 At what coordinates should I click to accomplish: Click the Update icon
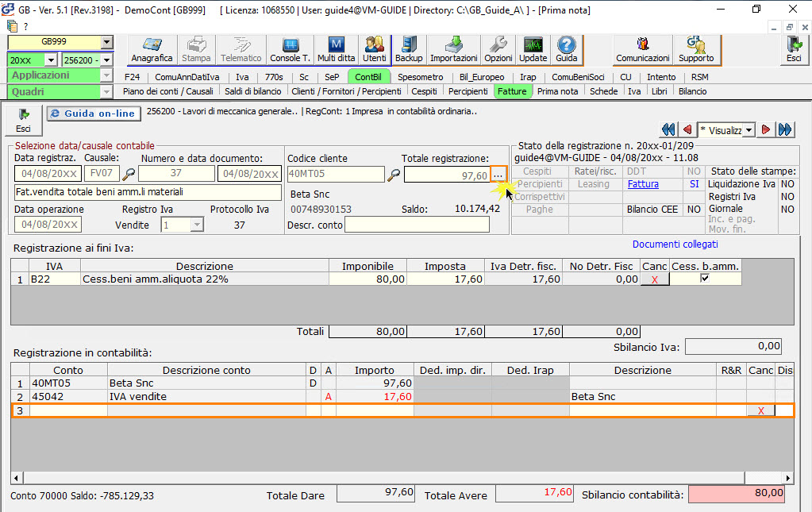pyautogui.click(x=533, y=50)
